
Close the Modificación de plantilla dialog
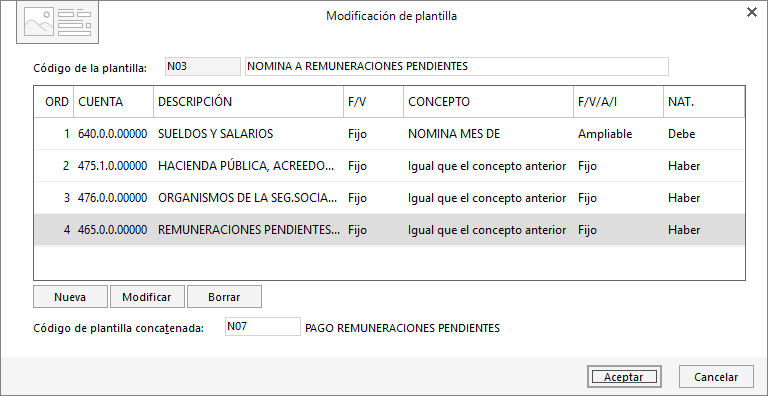751,13
